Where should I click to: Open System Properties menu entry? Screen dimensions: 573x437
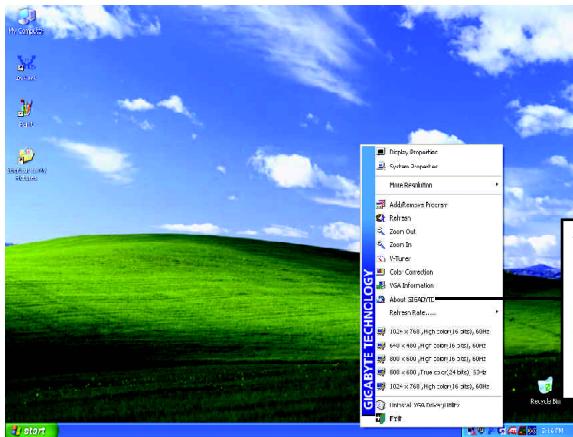pyautogui.click(x=439, y=166)
